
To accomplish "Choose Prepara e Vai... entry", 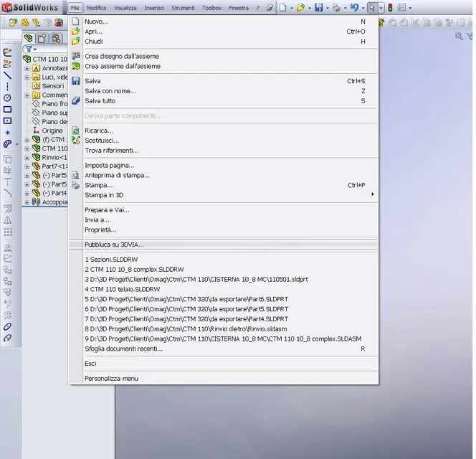I will coord(224,210).
